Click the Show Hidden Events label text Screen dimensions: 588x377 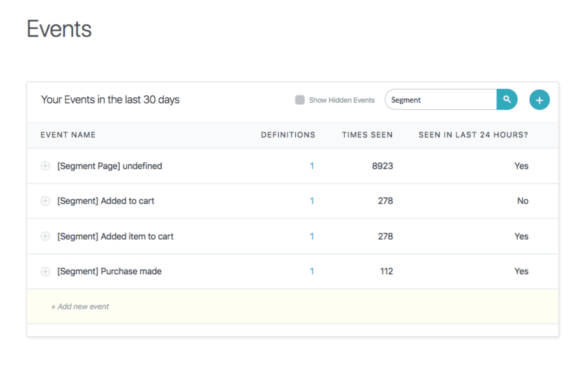coord(341,100)
